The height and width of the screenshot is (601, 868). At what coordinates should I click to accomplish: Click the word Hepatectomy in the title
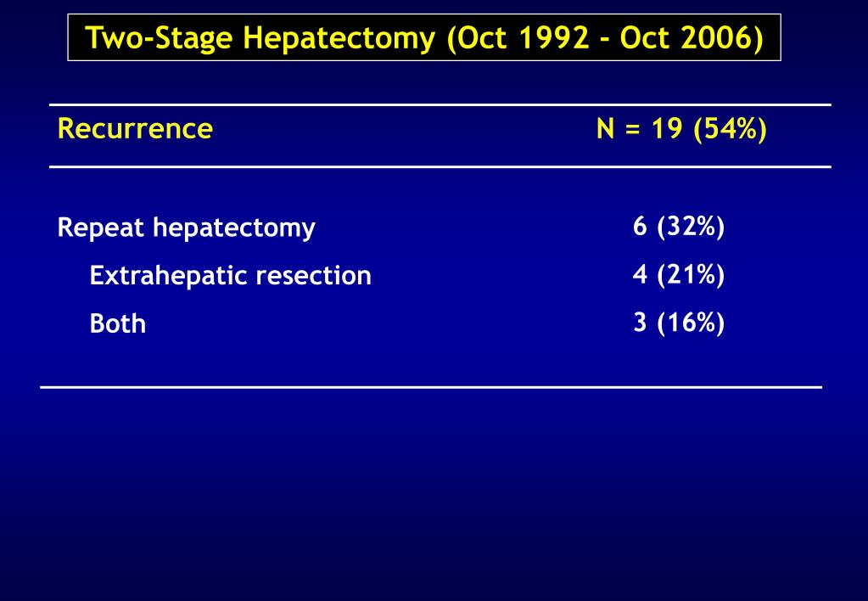pyautogui.click(x=339, y=39)
